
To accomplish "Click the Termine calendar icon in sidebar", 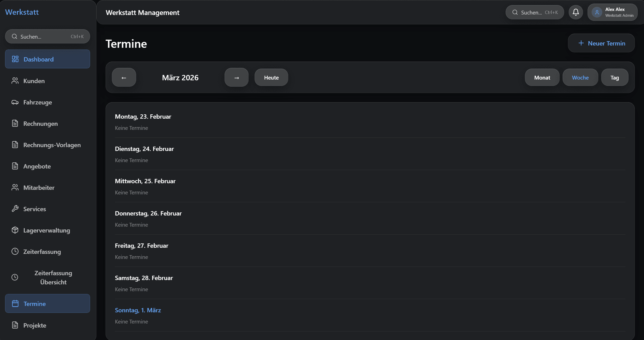I will coord(15,304).
